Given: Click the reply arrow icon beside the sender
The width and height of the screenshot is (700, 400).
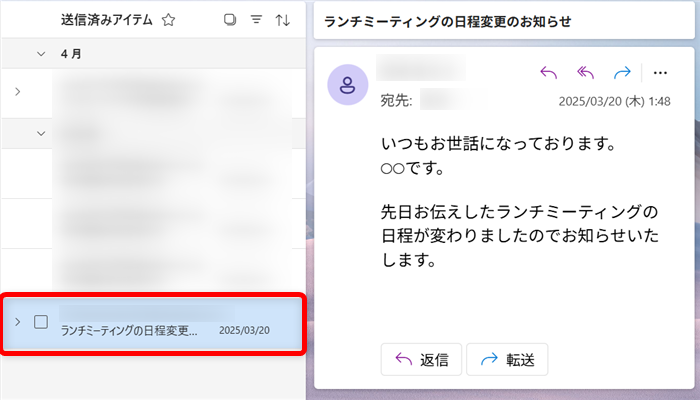Looking at the screenshot, I should (x=547, y=72).
